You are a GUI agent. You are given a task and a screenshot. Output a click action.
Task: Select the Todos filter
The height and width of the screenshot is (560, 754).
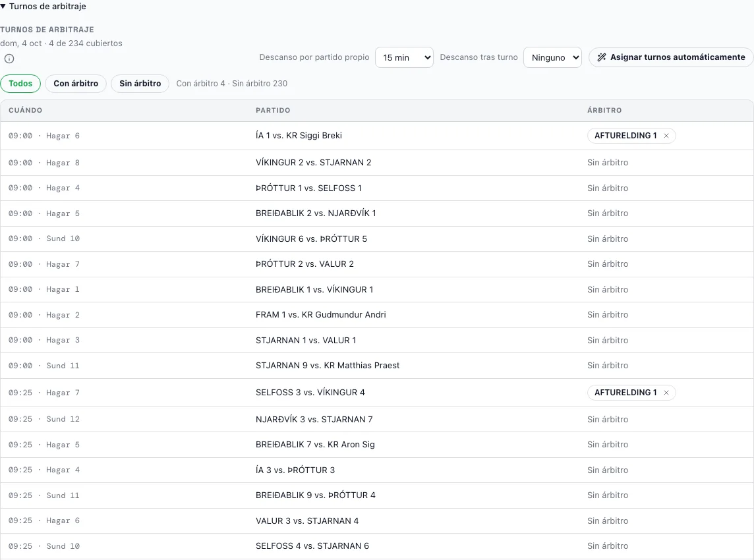click(x=20, y=84)
